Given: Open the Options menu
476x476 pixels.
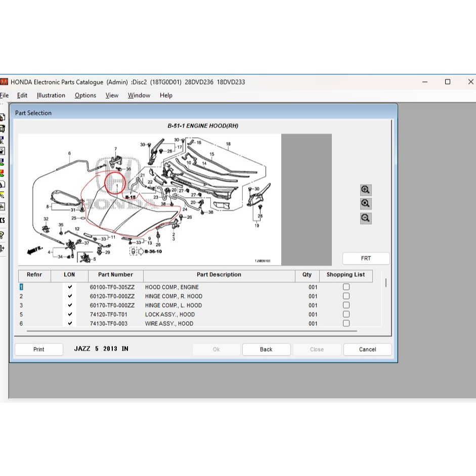Looking at the screenshot, I should (x=85, y=95).
